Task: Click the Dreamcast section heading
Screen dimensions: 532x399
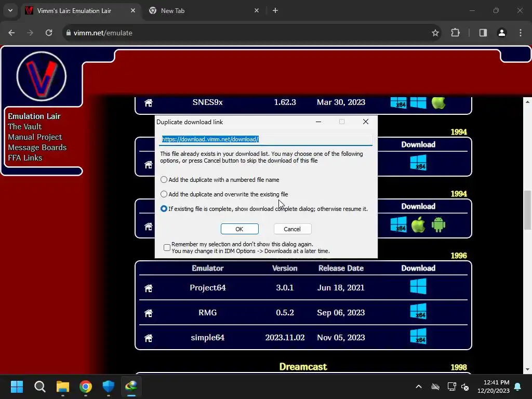Action: coord(303,367)
